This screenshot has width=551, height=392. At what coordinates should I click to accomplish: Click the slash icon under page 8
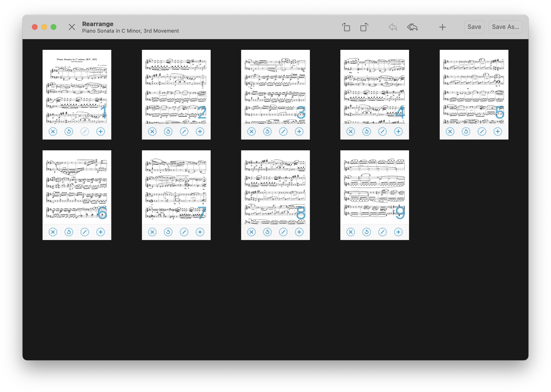point(283,232)
